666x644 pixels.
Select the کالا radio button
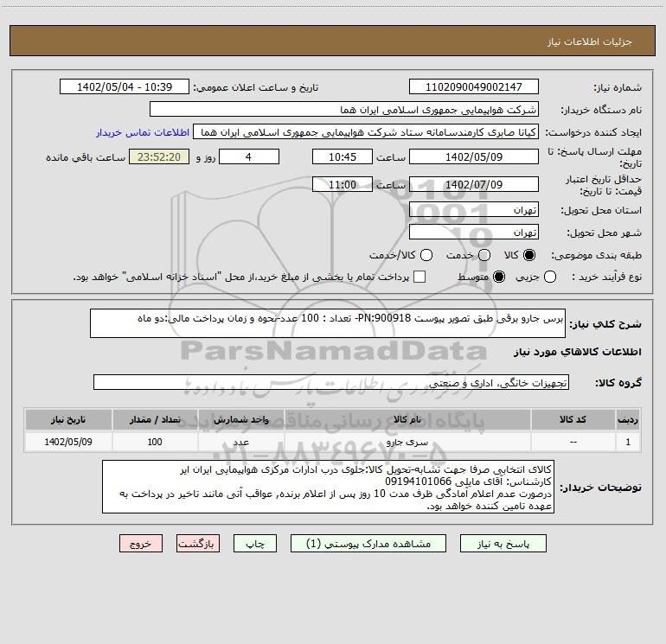tap(529, 255)
